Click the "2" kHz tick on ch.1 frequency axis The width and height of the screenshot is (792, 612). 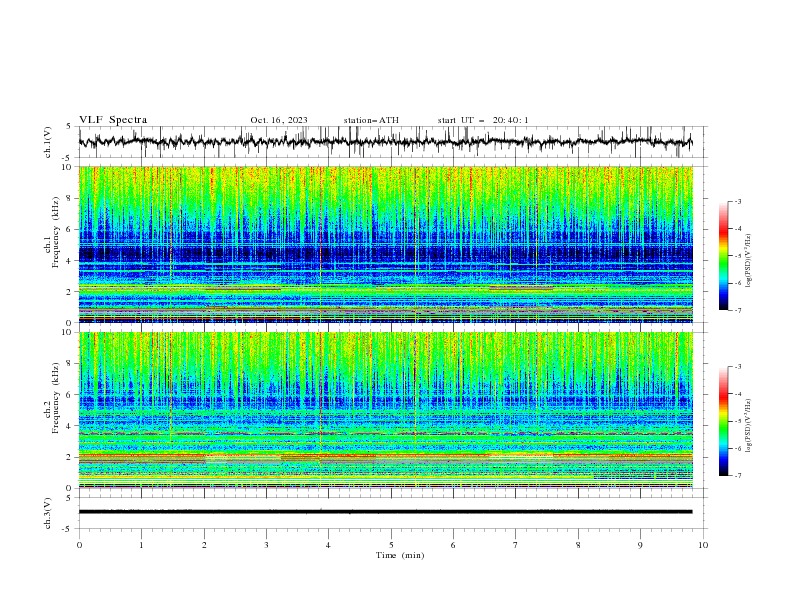70,291
